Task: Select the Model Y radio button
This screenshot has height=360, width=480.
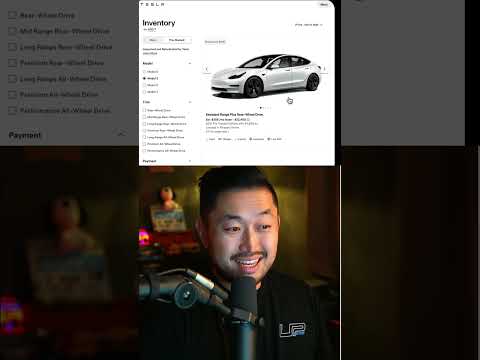Action: coord(144,92)
